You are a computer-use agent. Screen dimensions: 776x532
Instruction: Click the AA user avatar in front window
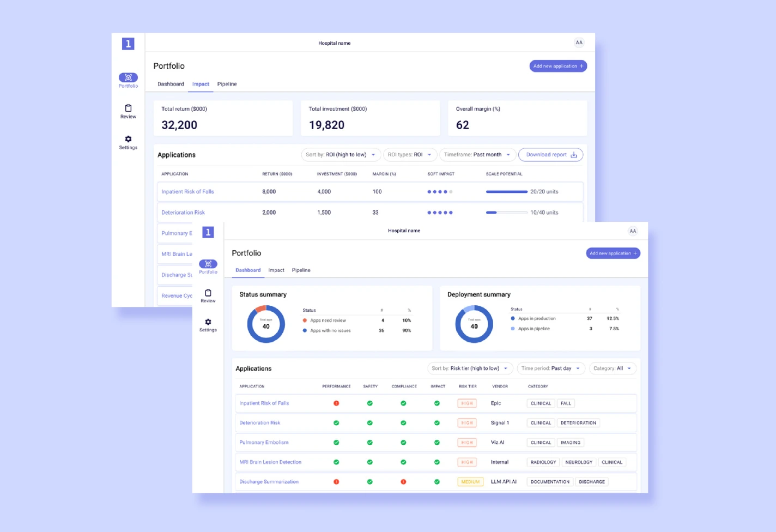point(633,231)
